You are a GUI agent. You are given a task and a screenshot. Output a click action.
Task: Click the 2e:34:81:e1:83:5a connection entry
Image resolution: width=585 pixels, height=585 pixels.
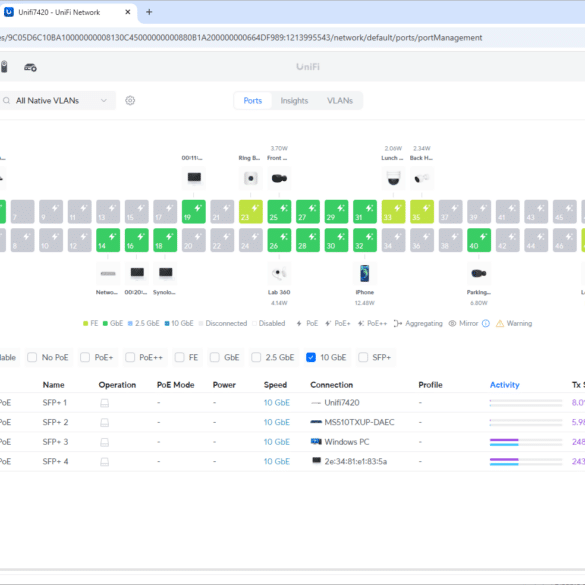pos(349,462)
